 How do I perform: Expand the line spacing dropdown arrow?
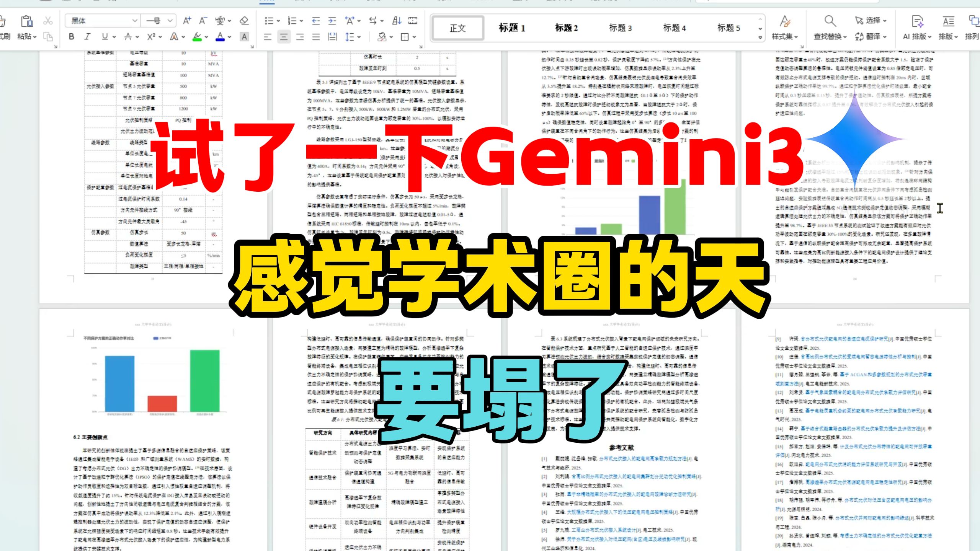(359, 37)
